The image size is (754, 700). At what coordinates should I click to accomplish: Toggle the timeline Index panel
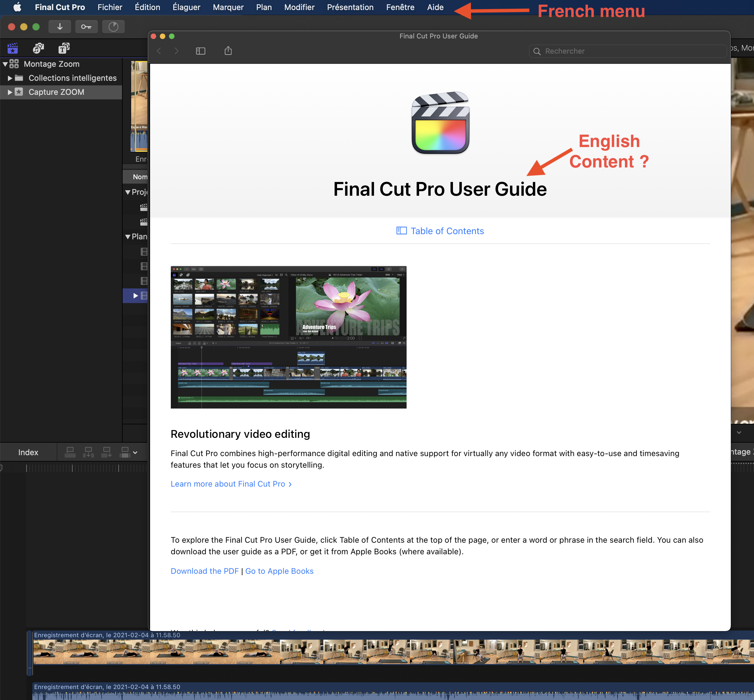pos(28,452)
